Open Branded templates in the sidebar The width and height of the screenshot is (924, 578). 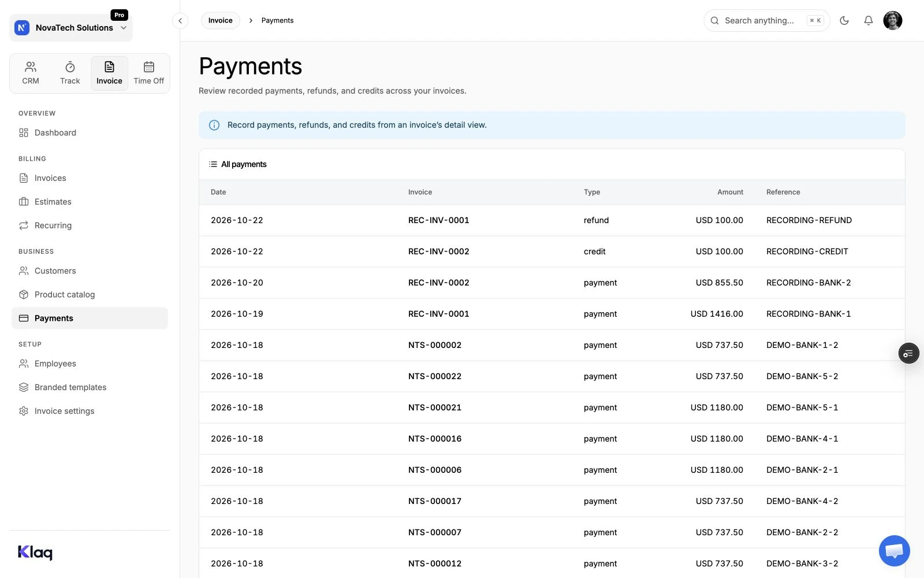(x=90, y=387)
